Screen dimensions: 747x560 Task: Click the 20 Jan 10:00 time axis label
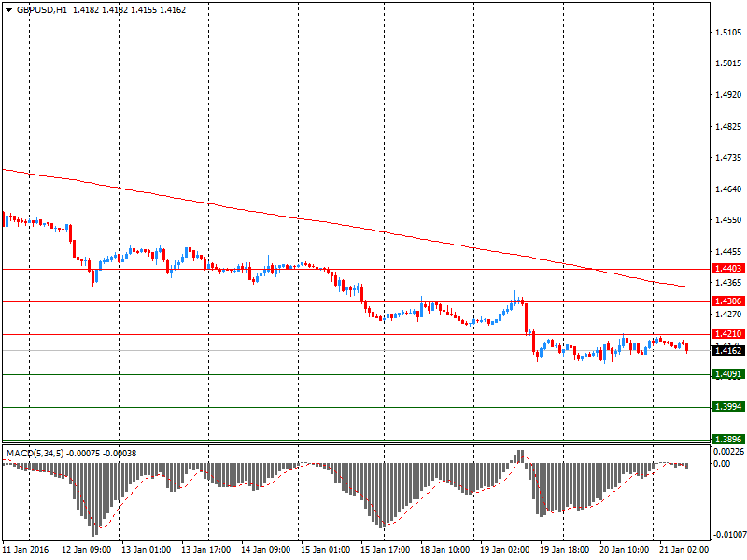click(x=624, y=550)
